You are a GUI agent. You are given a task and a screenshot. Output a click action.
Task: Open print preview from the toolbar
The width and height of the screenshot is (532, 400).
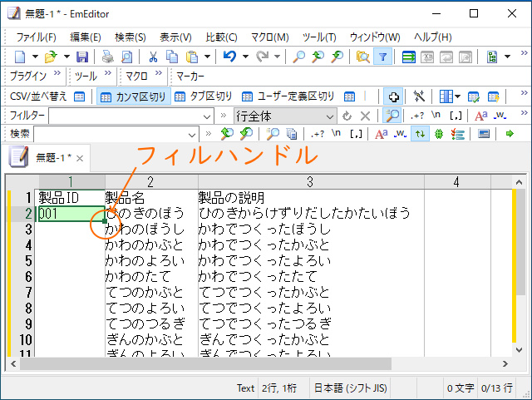pyautogui.click(x=127, y=57)
